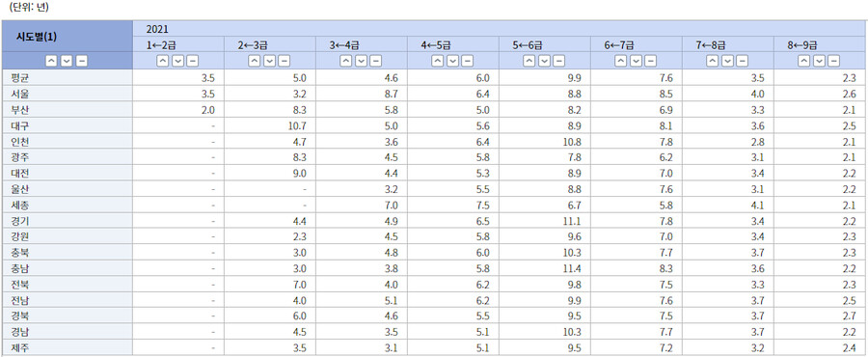
Task: Click the 2021 year header cell
Action: pyautogui.click(x=500, y=29)
